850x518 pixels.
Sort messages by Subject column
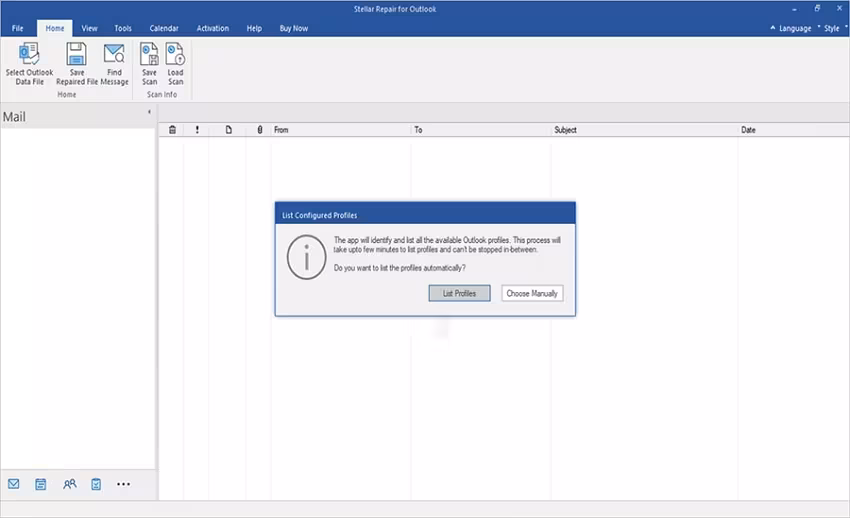[x=565, y=130]
